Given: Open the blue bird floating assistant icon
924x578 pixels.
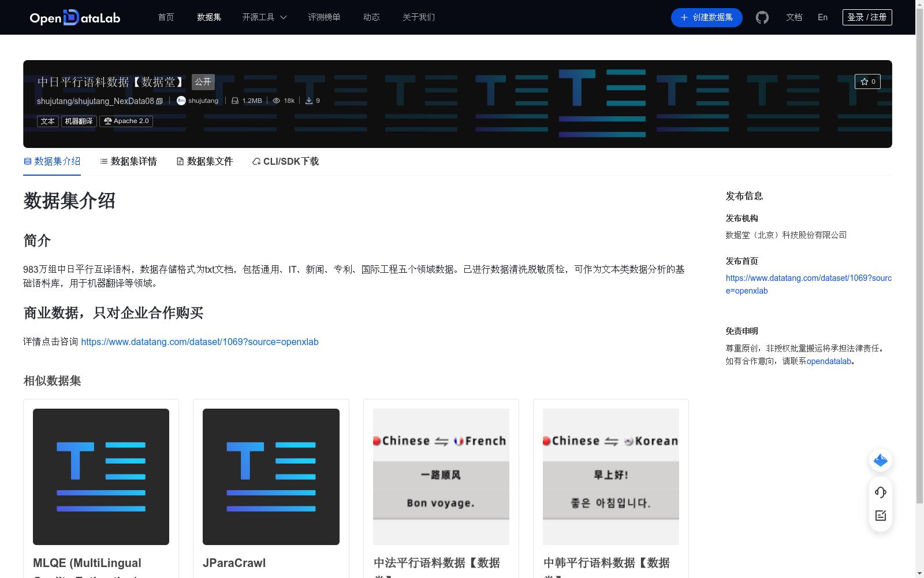Looking at the screenshot, I should pos(881,460).
